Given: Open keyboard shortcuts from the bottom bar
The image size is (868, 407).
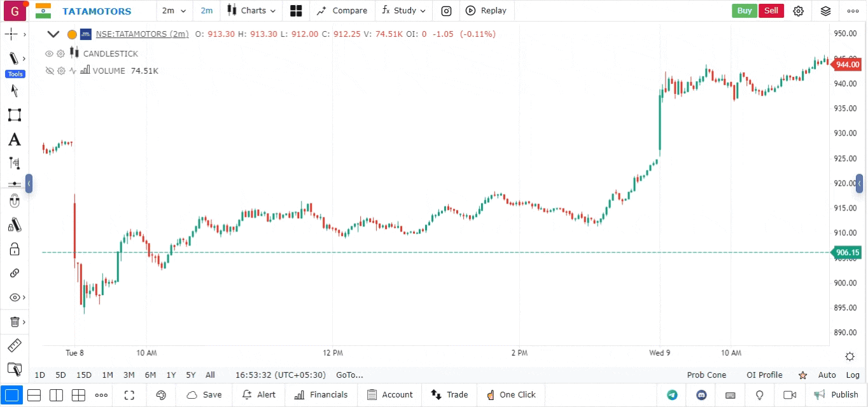Looking at the screenshot, I should coord(730,395).
